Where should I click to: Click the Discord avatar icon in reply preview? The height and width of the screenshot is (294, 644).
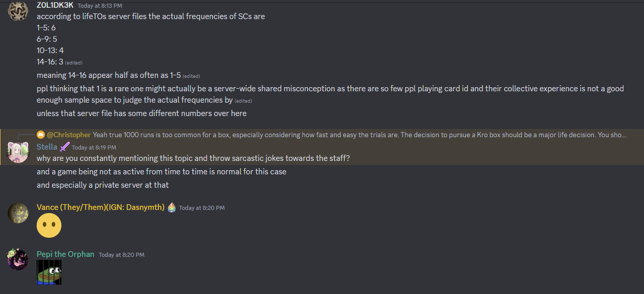pos(41,135)
